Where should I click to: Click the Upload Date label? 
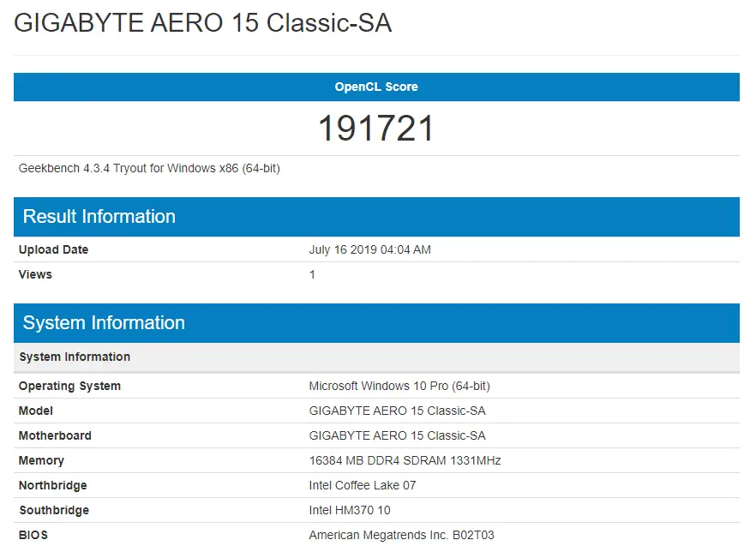[x=53, y=249]
